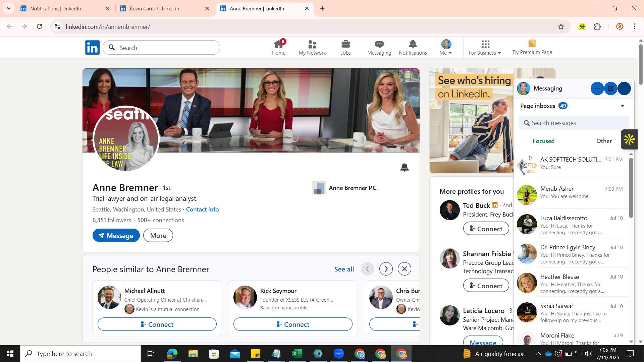Open Dr. Prince Egyir Biney conversation
644x362 pixels.
point(571,253)
